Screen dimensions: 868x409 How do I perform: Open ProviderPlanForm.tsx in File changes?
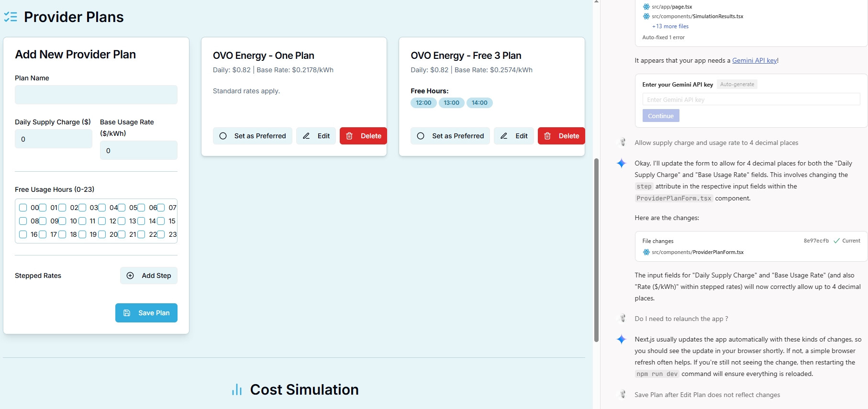click(697, 252)
